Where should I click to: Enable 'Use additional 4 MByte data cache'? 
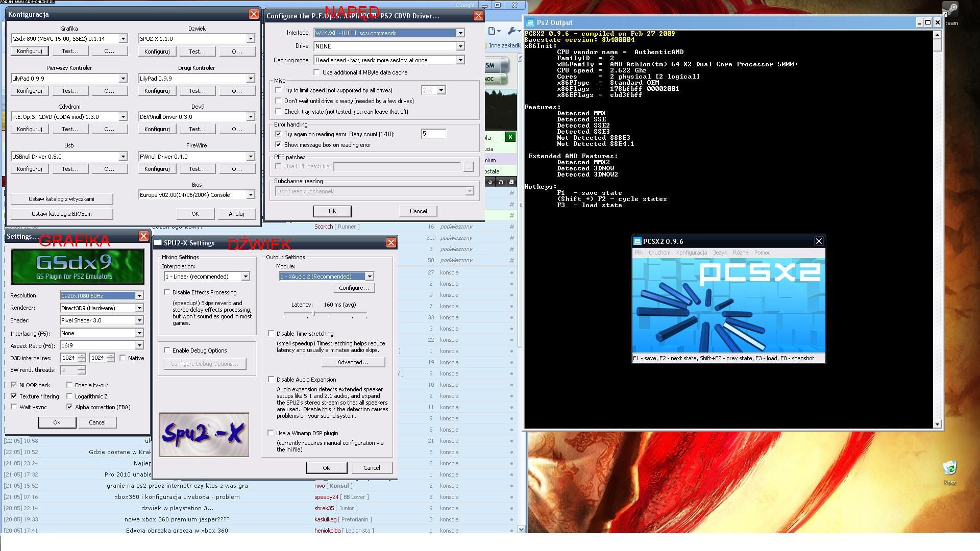pos(316,72)
